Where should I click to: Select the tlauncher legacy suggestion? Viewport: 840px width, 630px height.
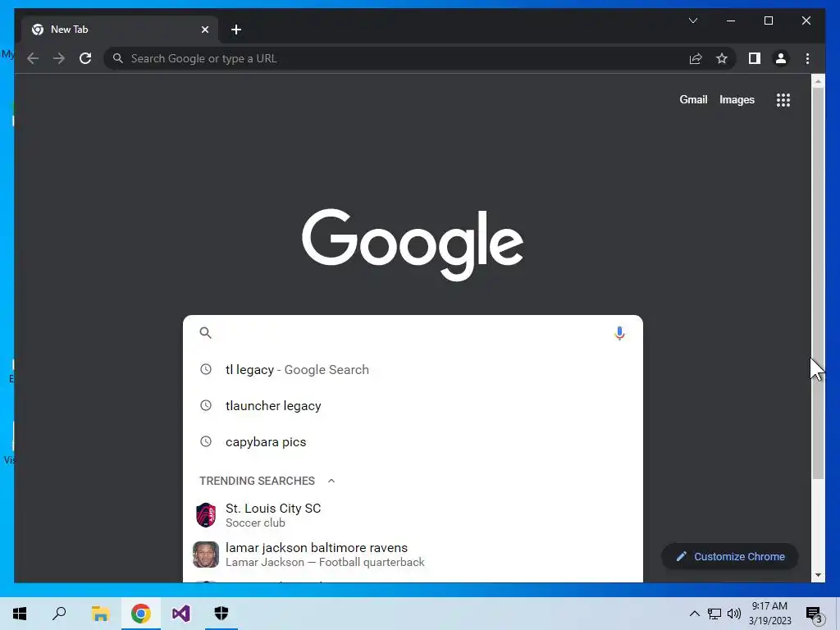click(x=413, y=405)
